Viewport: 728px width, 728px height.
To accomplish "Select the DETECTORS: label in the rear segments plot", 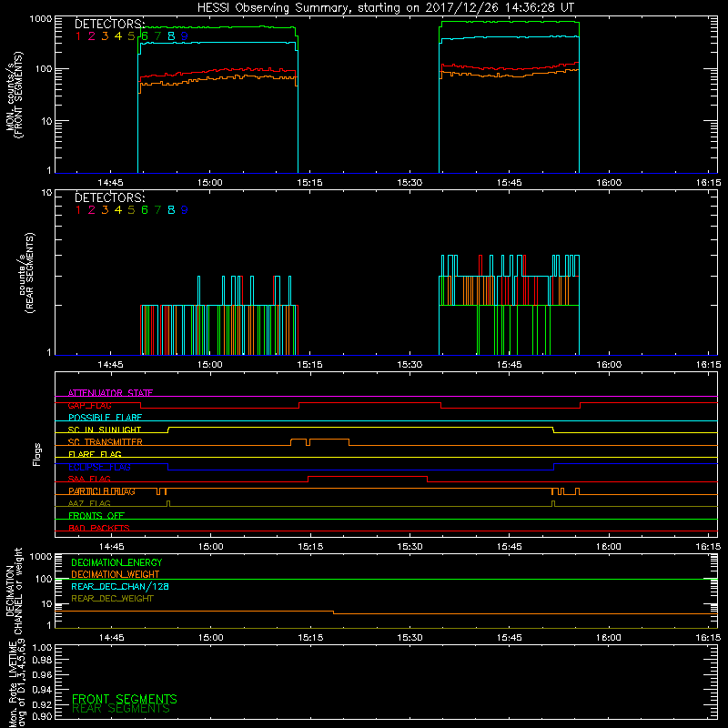I will 110,197.
